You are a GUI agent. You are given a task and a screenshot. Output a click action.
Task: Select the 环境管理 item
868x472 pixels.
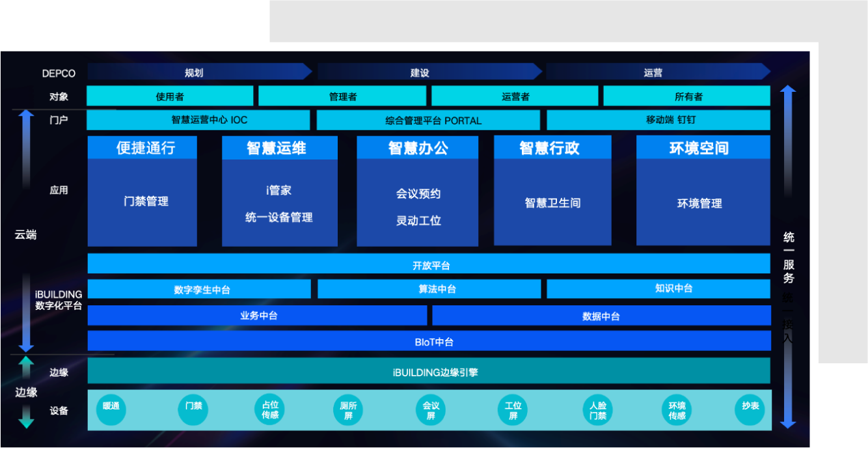click(x=699, y=203)
